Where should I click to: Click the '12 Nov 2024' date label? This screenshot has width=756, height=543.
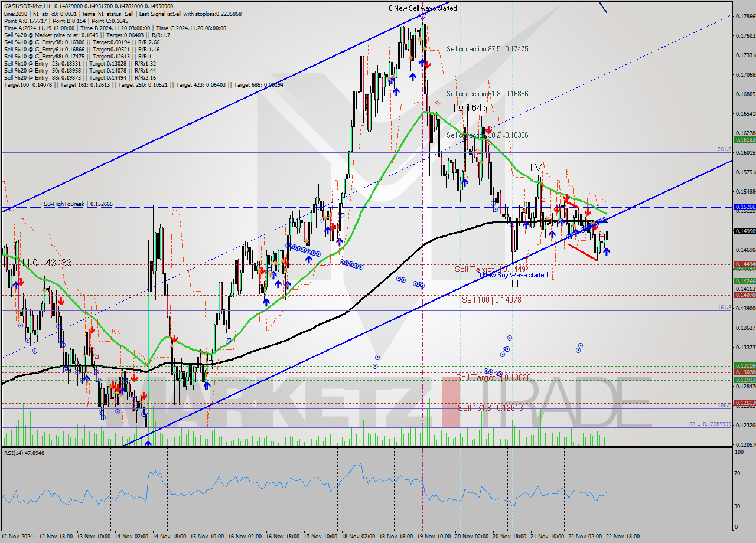(18, 536)
